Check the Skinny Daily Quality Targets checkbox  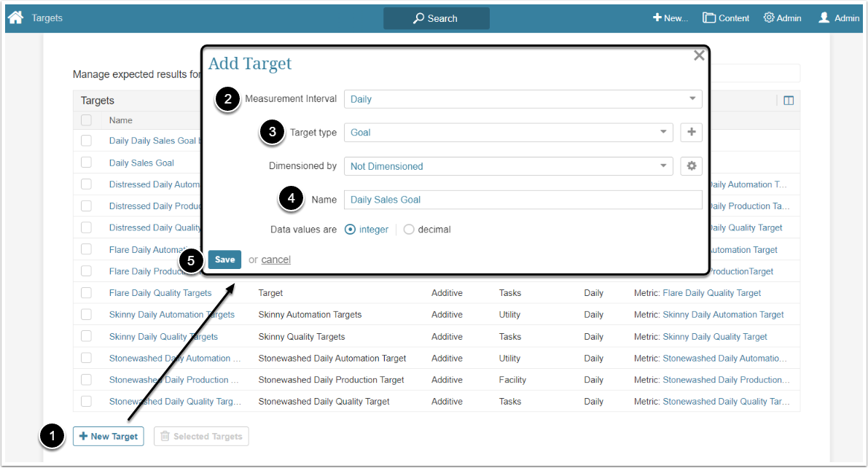pos(87,337)
